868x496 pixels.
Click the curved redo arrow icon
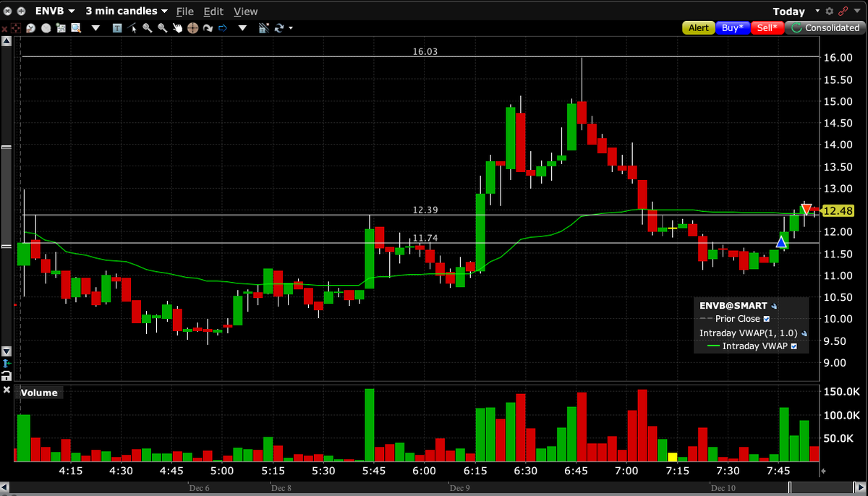(x=208, y=28)
